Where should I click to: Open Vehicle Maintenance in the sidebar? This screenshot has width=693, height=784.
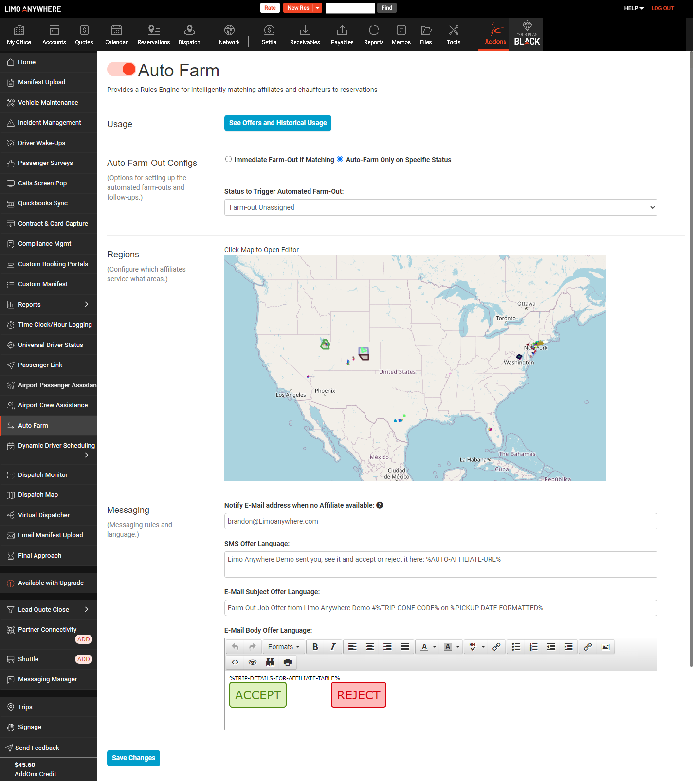click(49, 103)
